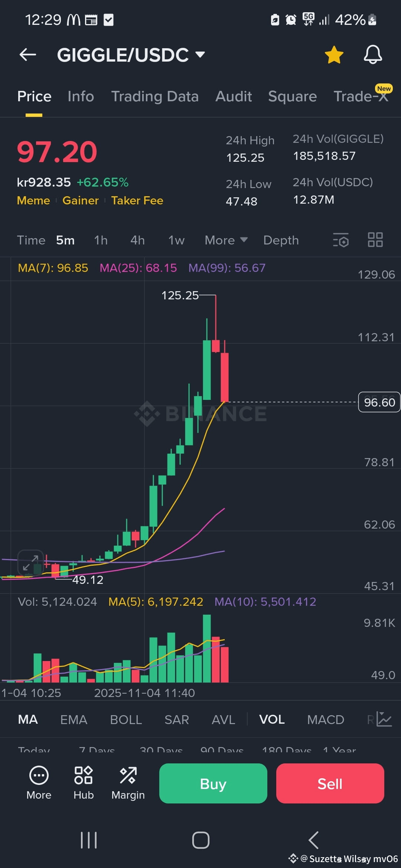Viewport: 401px width, 868px height.
Task: Open the chart layout grid icon
Action: pos(375,240)
